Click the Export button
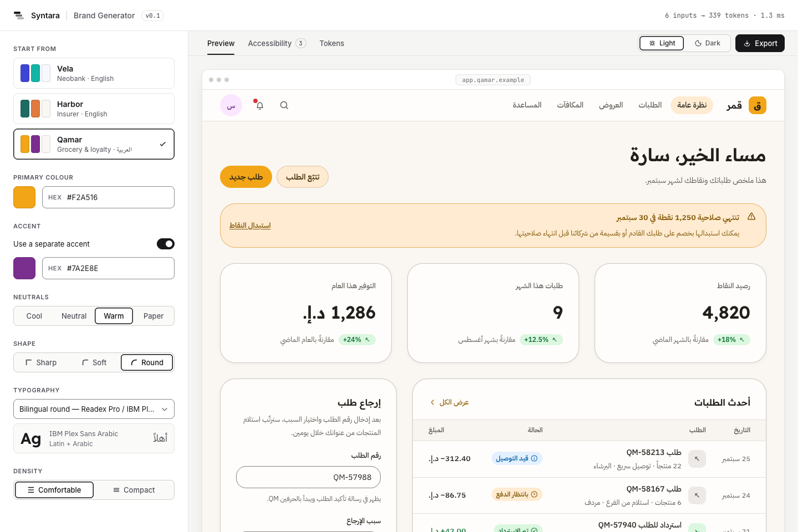Screen dimensions: 798x532 tap(760, 43)
